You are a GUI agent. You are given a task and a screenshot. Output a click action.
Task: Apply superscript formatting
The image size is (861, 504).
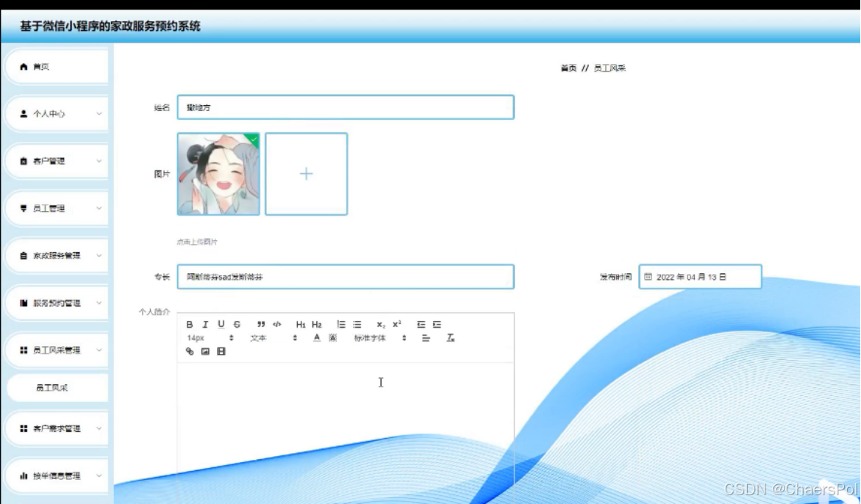[397, 324]
